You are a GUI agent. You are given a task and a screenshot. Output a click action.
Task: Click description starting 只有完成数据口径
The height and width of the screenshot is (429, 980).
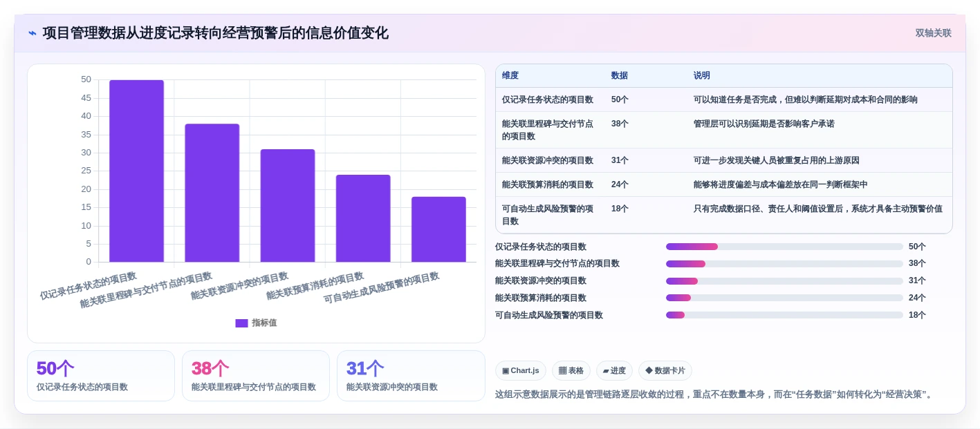[x=818, y=209]
